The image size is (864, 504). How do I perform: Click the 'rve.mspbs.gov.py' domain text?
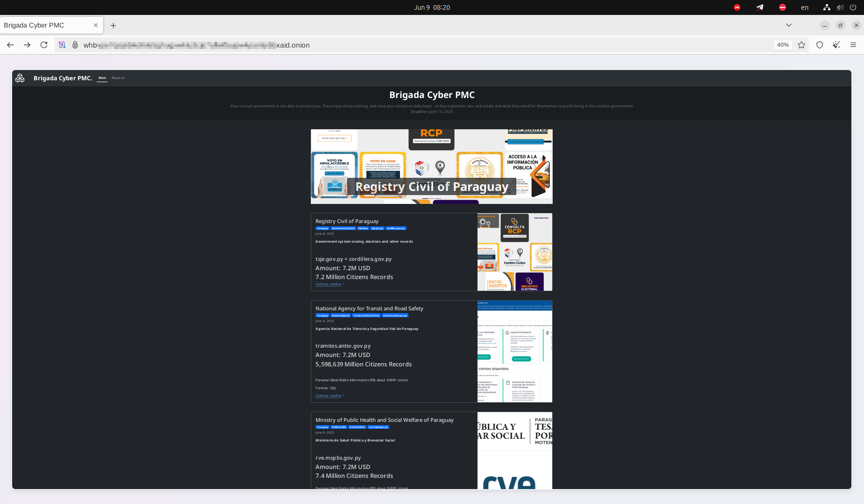(338, 458)
